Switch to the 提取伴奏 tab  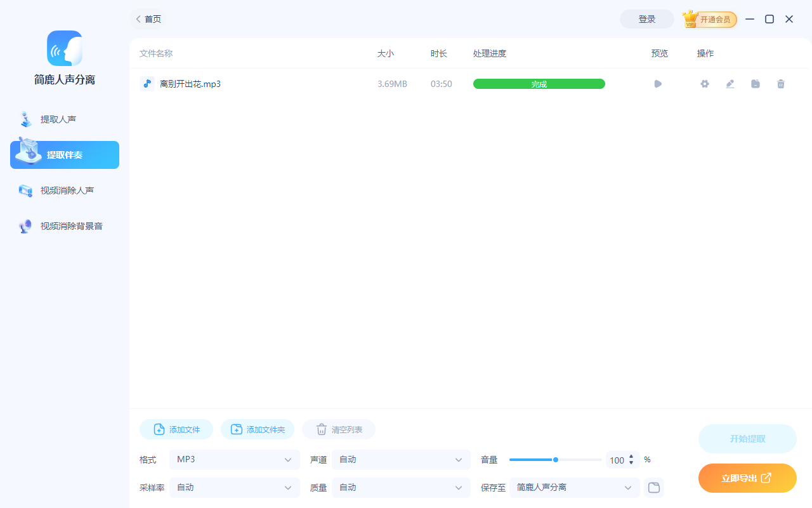click(64, 154)
